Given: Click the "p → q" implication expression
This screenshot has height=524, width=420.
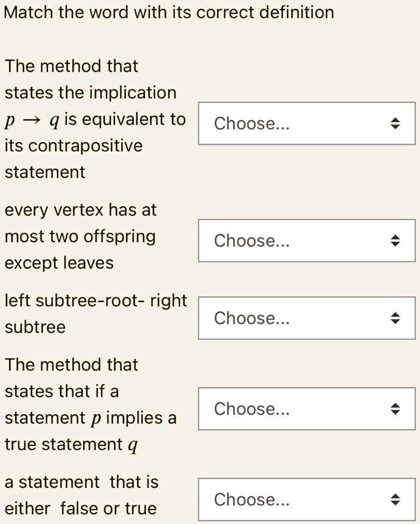Looking at the screenshot, I should pos(31,120).
